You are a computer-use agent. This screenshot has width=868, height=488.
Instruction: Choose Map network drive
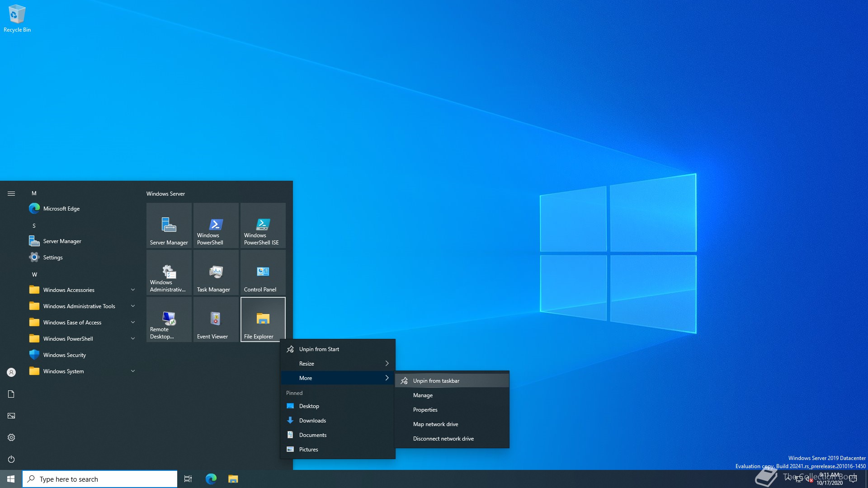[x=452, y=424]
